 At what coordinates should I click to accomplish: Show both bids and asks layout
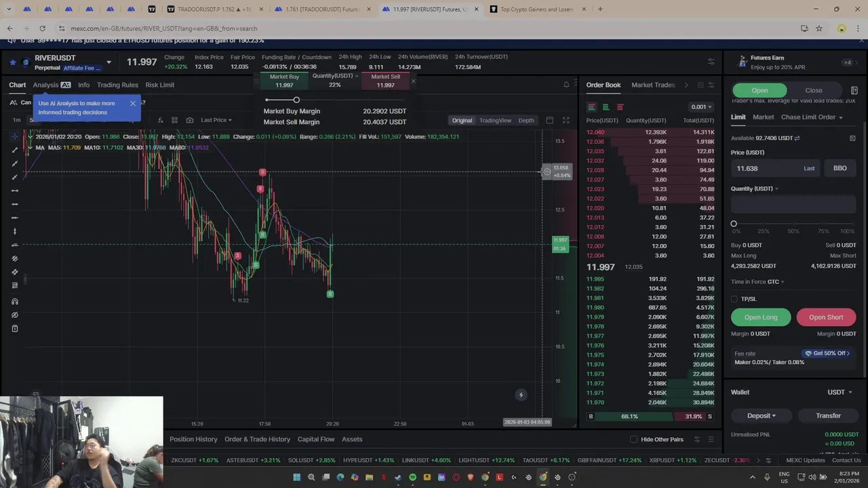[591, 107]
